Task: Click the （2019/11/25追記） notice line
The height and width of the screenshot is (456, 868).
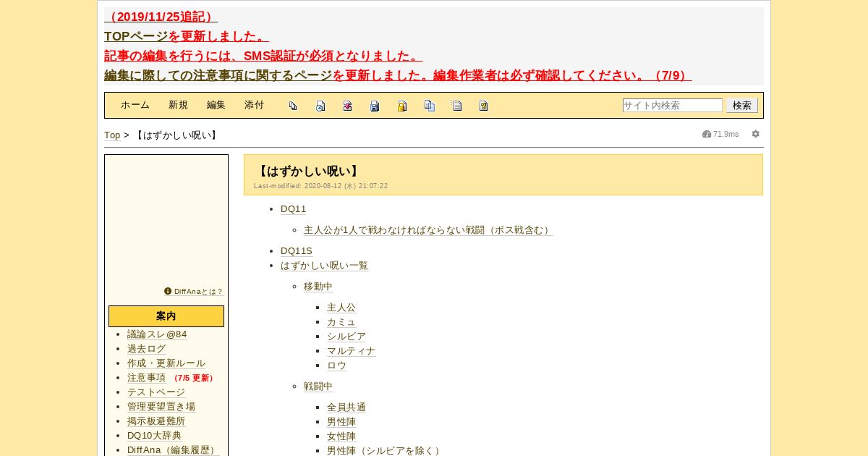Action: click(161, 17)
